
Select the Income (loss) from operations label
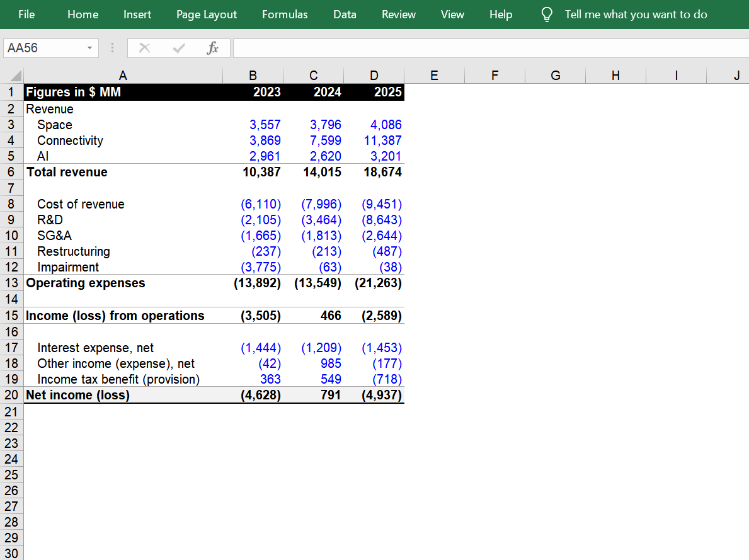tap(123, 316)
